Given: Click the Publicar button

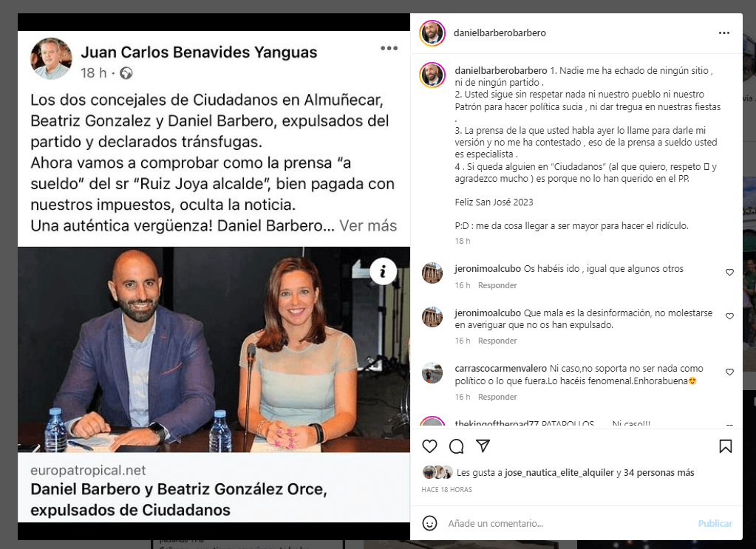Looking at the screenshot, I should point(715,523).
